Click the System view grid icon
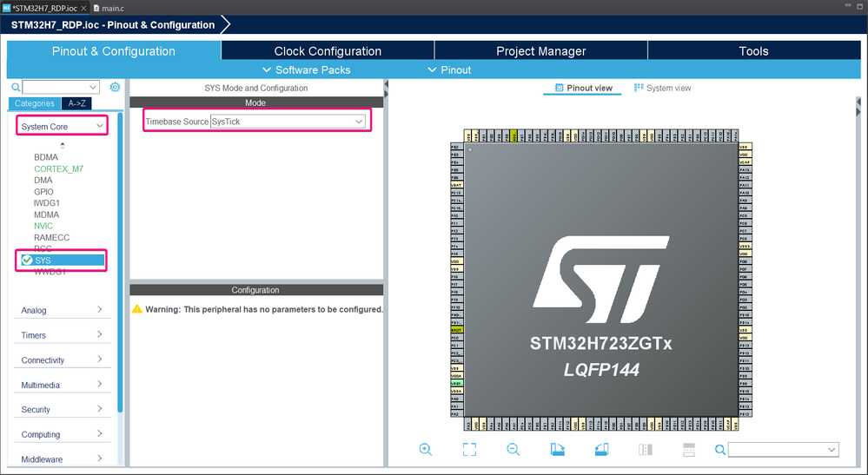 coord(639,88)
